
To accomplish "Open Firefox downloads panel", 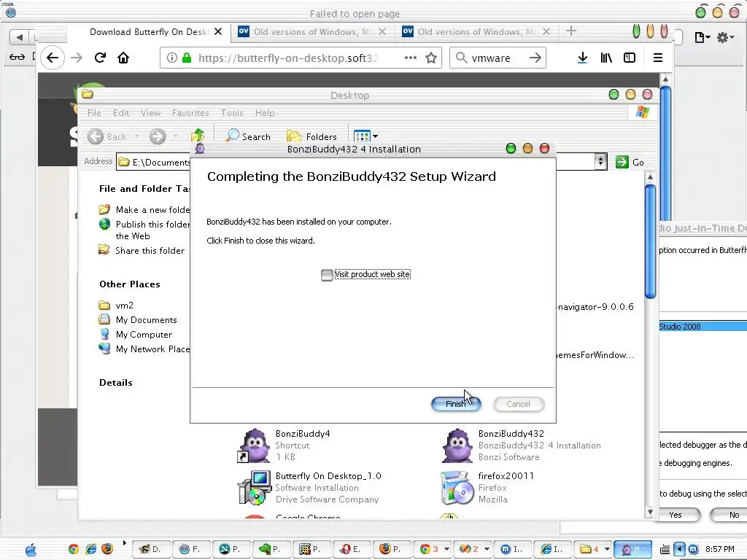I will [582, 58].
